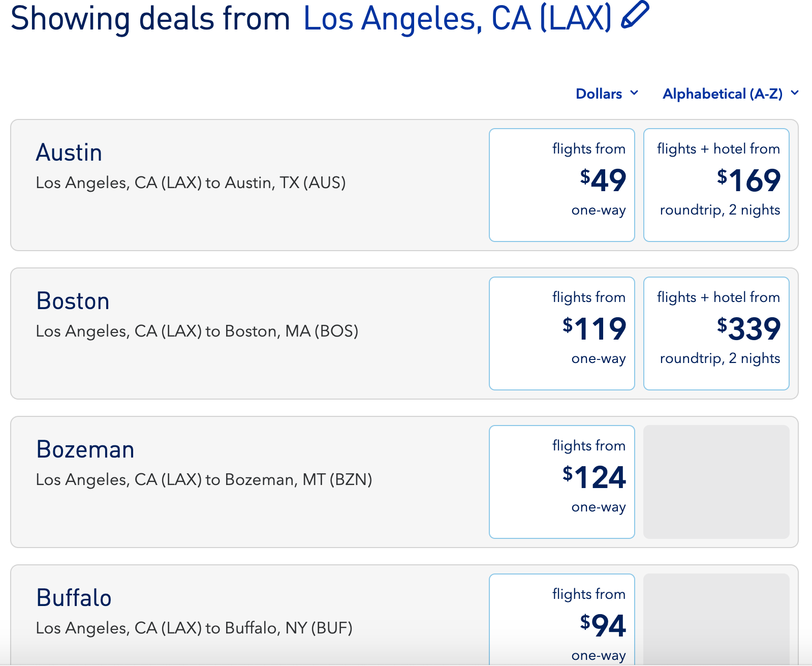Click the LAX to Boston, MA (BOS) route text
This screenshot has height=666, width=812.
click(x=197, y=331)
